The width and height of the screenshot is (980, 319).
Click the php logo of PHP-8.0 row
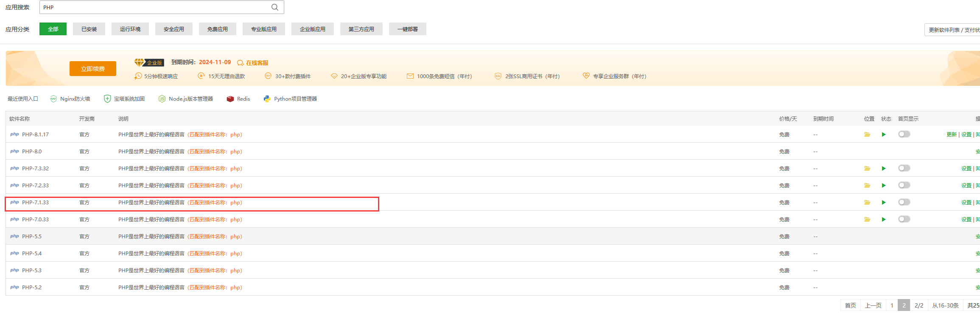(x=14, y=151)
